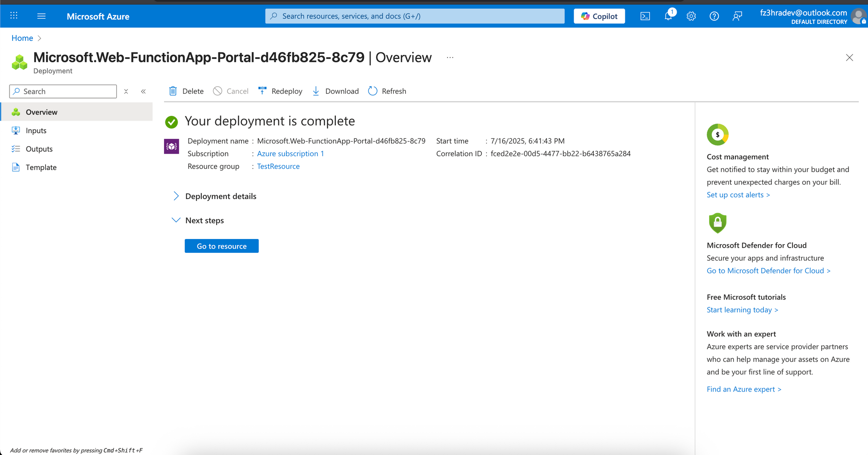Click Redeploy in the toolbar
The image size is (868, 455).
[x=280, y=91]
